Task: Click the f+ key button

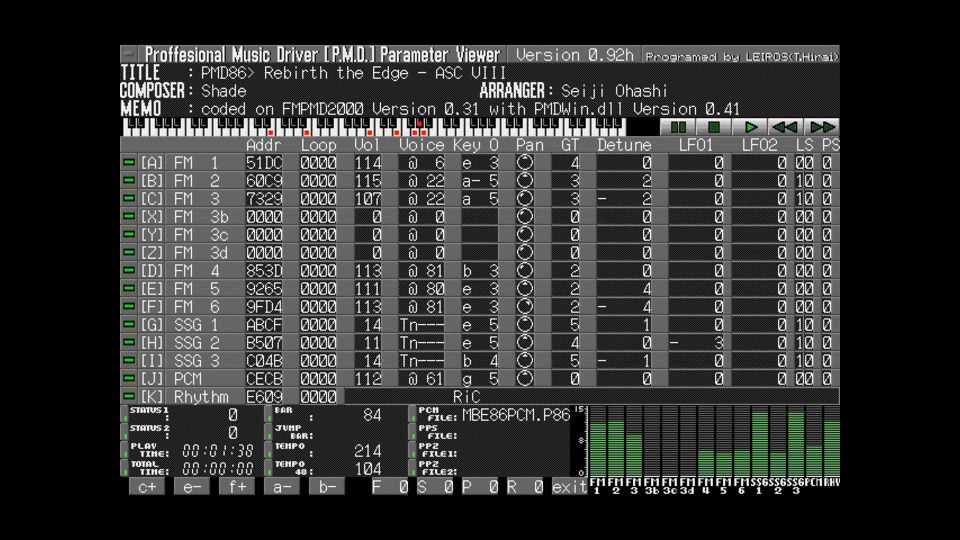Action: 237,487
